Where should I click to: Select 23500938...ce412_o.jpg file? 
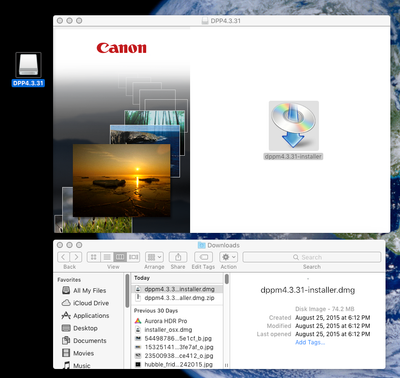[178, 356]
